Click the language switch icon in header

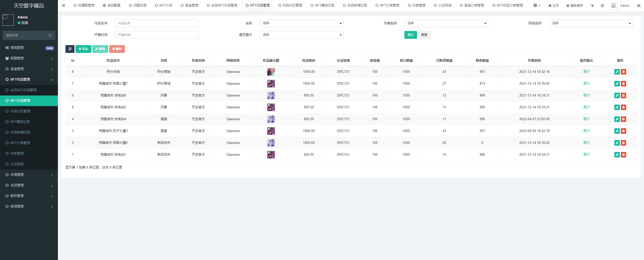click(592, 6)
